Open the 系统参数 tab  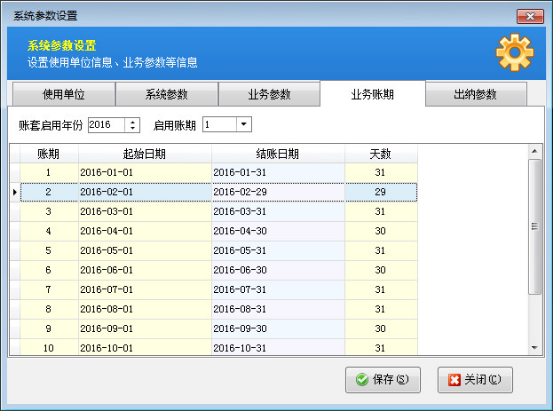click(166, 94)
